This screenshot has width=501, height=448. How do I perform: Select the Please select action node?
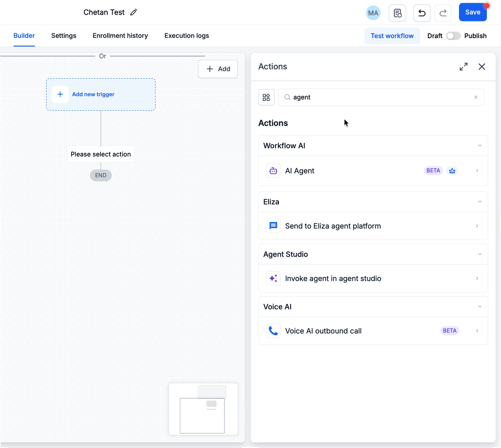click(101, 154)
